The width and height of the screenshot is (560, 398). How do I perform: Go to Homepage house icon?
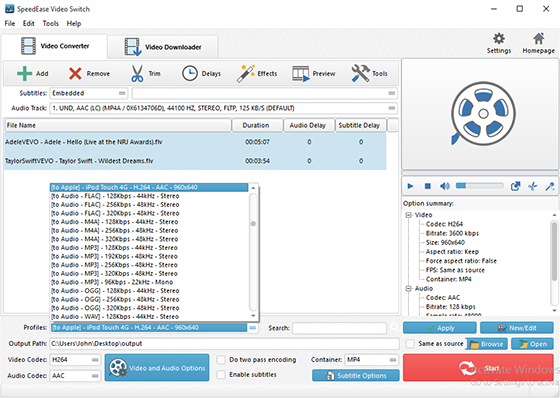[539, 43]
